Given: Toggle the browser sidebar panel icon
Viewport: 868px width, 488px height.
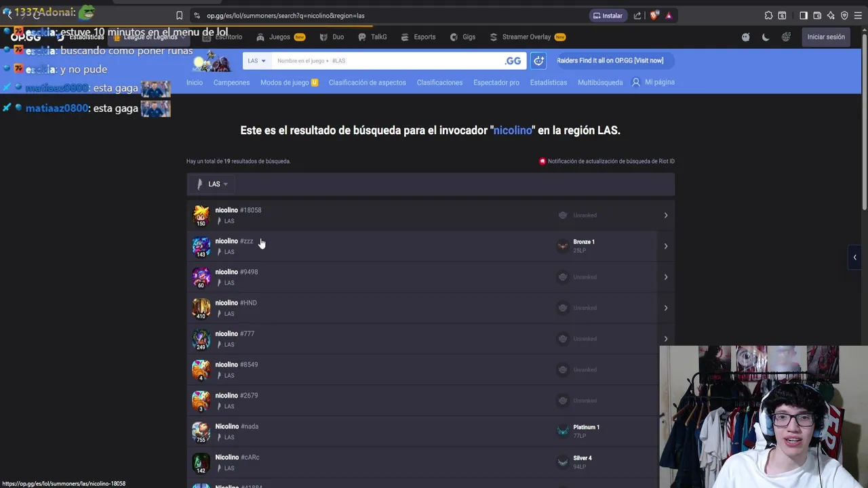Looking at the screenshot, I should point(804,16).
